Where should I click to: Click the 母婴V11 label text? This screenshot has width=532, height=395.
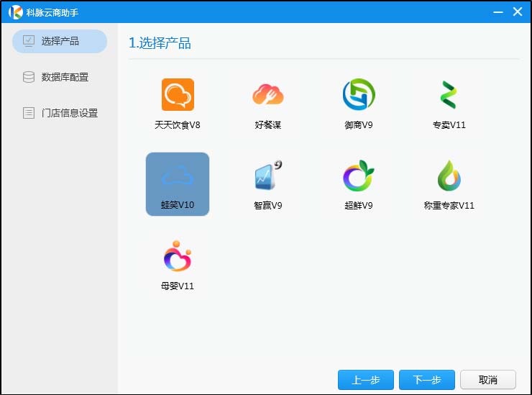178,286
